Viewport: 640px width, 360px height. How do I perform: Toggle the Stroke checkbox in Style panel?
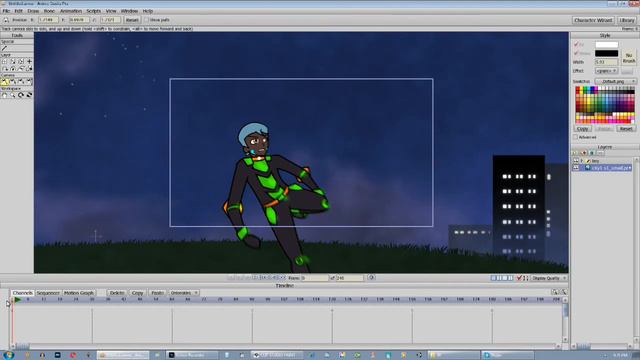(577, 53)
